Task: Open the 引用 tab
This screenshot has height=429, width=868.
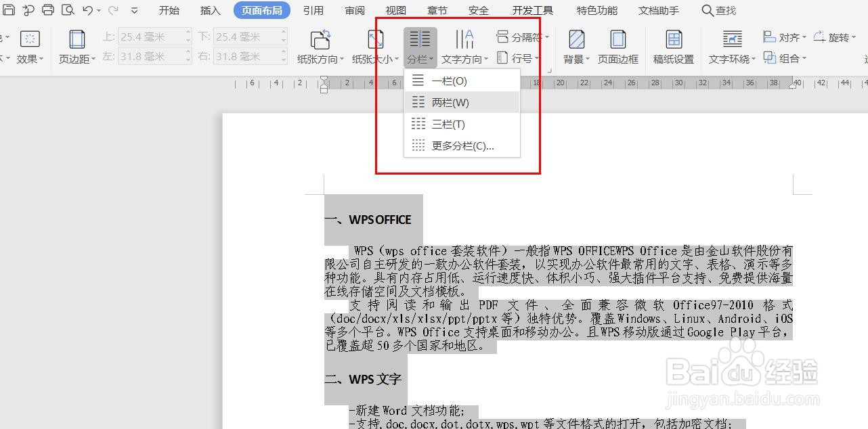Action: coord(313,10)
